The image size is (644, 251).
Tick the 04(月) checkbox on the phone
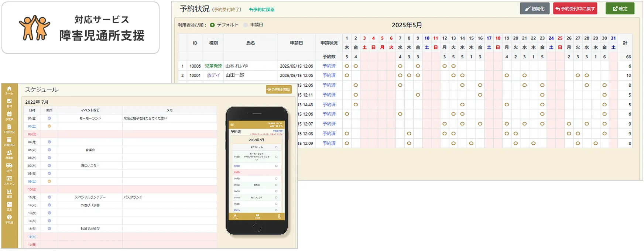point(276,179)
